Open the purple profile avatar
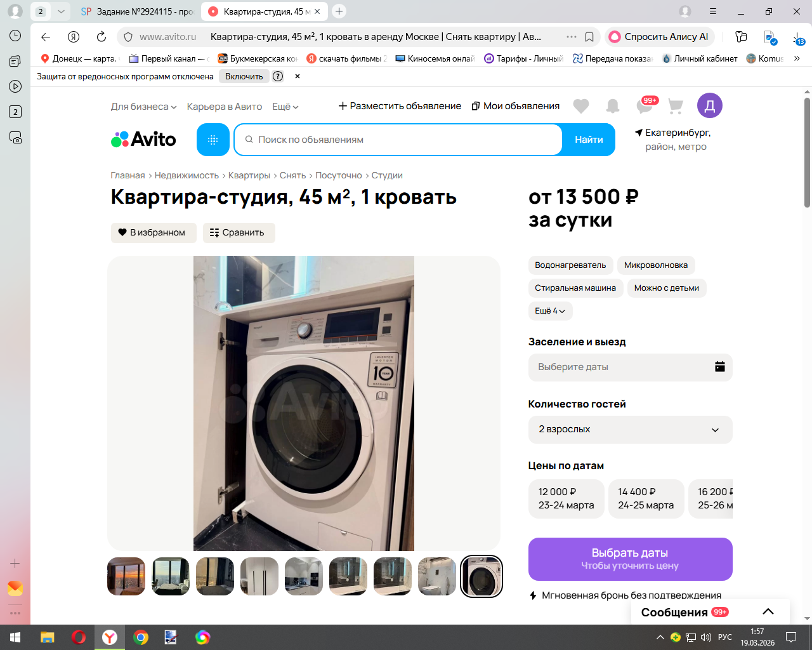Image resolution: width=812 pixels, height=650 pixels. pyautogui.click(x=710, y=105)
